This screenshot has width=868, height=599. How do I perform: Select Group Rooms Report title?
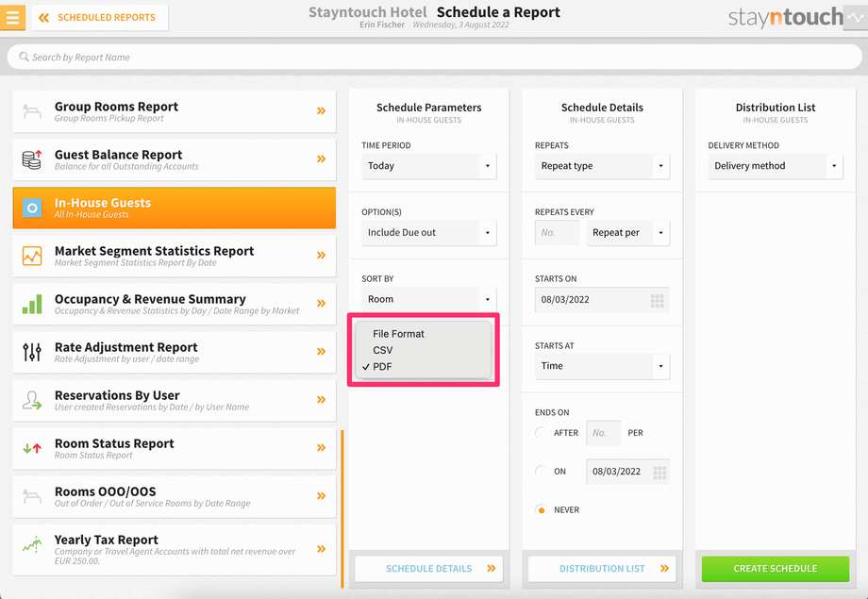click(x=116, y=107)
